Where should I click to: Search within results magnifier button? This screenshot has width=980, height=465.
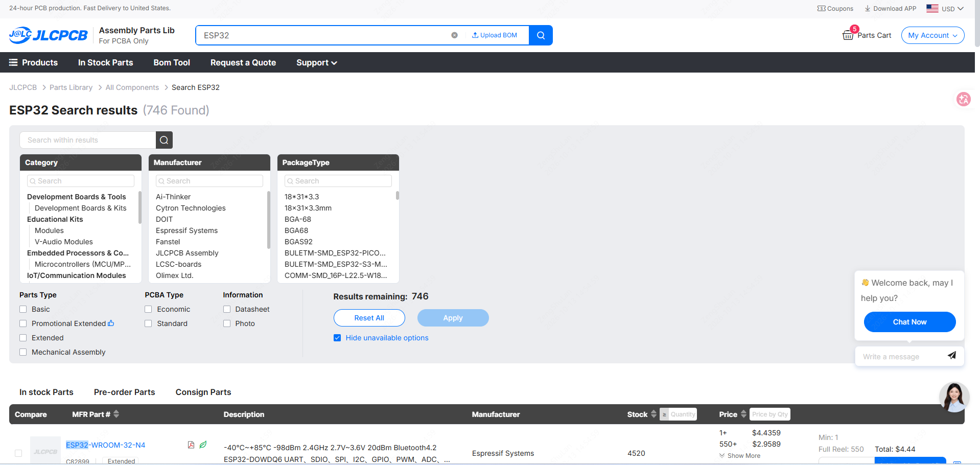point(164,140)
